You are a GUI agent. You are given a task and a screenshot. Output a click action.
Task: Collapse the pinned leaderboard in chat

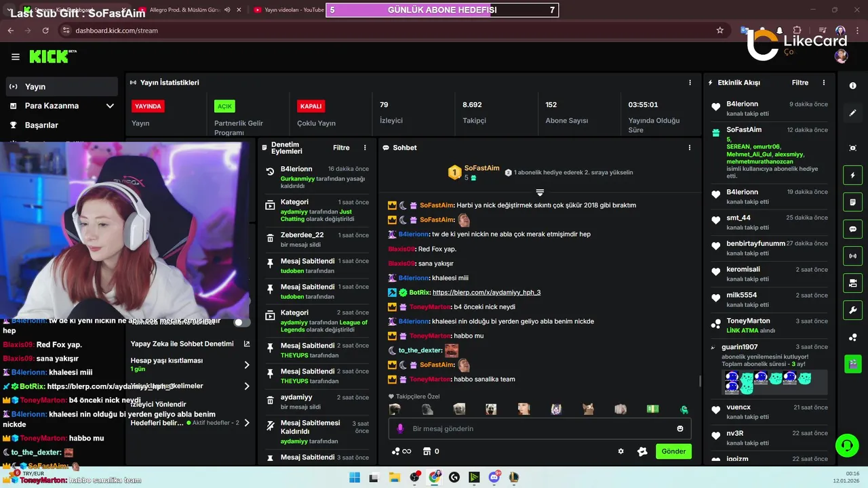(x=540, y=192)
